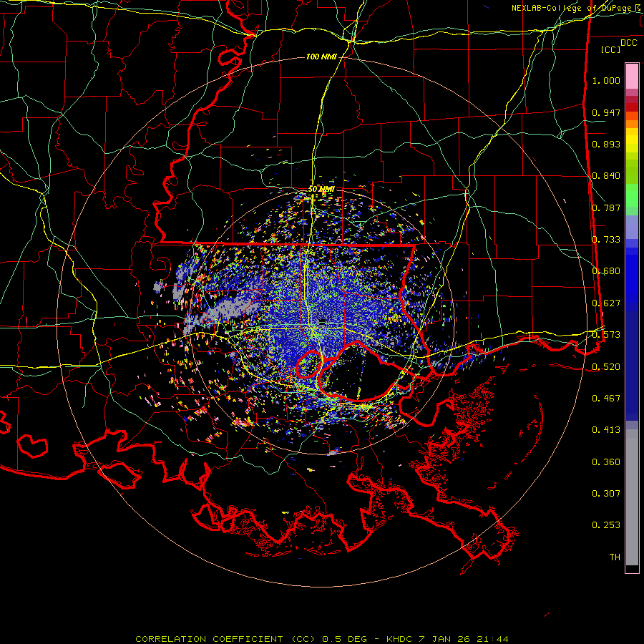Pick the pink swatch at the legend top

pyautogui.click(x=632, y=77)
